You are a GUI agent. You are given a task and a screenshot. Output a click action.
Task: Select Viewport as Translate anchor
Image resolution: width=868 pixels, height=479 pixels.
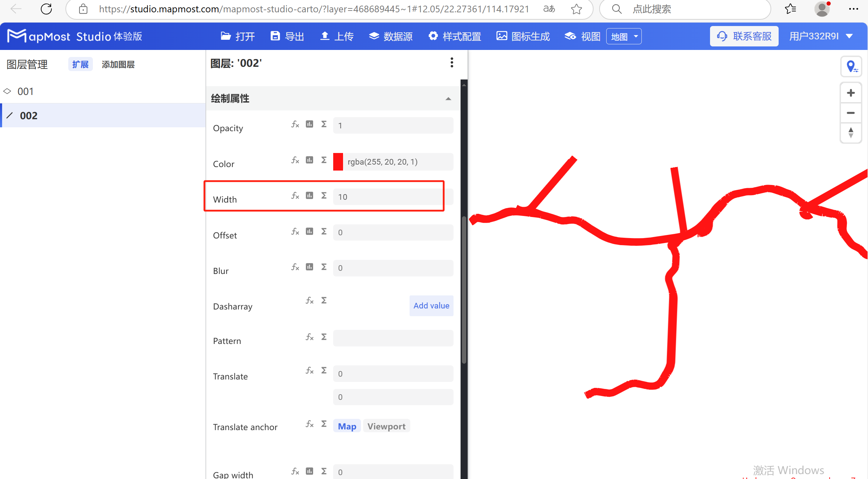click(386, 426)
